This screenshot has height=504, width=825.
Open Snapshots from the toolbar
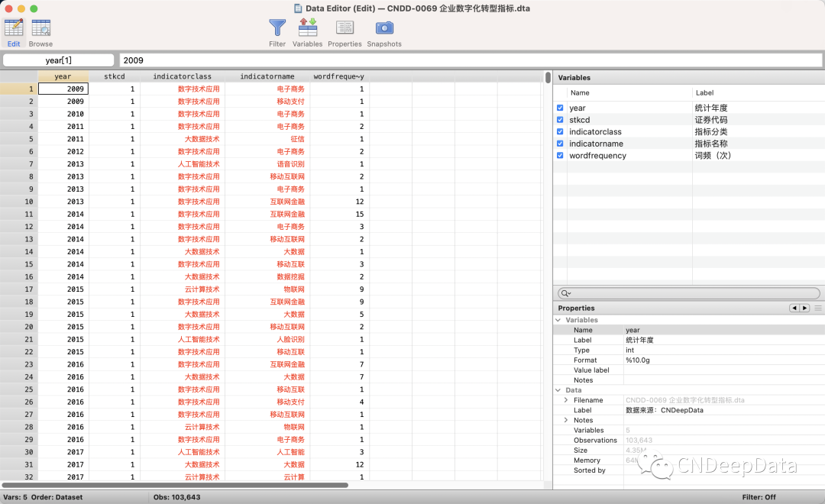tap(384, 33)
